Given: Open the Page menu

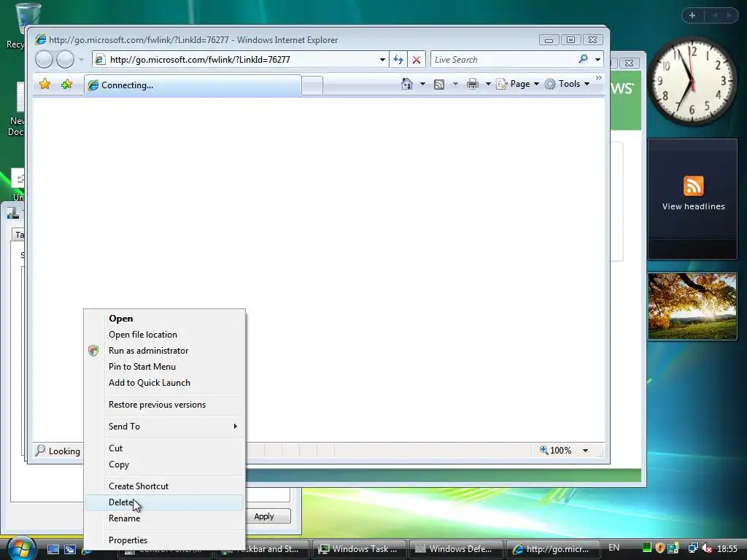Looking at the screenshot, I should pyautogui.click(x=518, y=84).
